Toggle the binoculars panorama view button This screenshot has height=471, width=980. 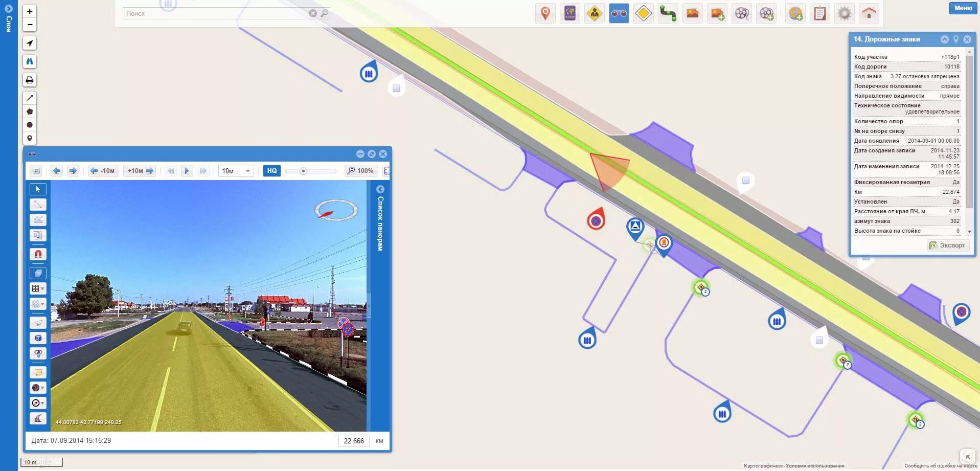tap(619, 13)
